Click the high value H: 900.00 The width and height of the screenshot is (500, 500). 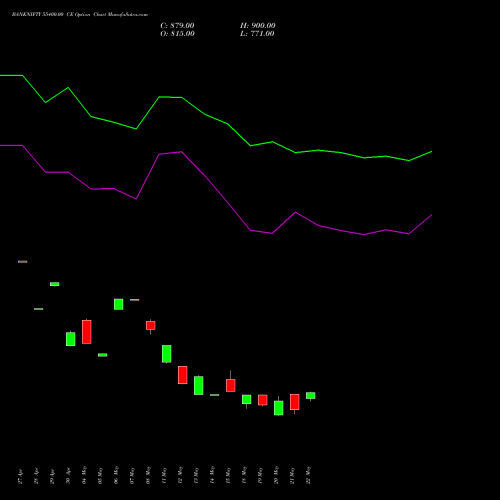tap(258, 26)
